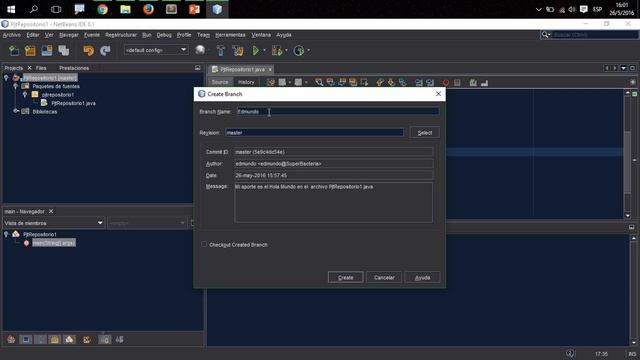
Task: Click the Chrome icon in Windows taskbar
Action: click(102, 9)
